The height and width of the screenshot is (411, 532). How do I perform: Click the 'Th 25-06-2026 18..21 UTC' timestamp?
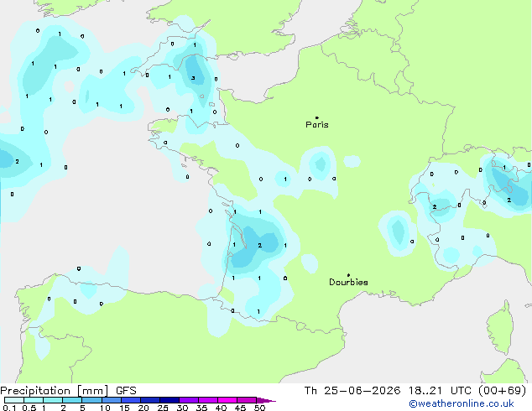click(388, 391)
